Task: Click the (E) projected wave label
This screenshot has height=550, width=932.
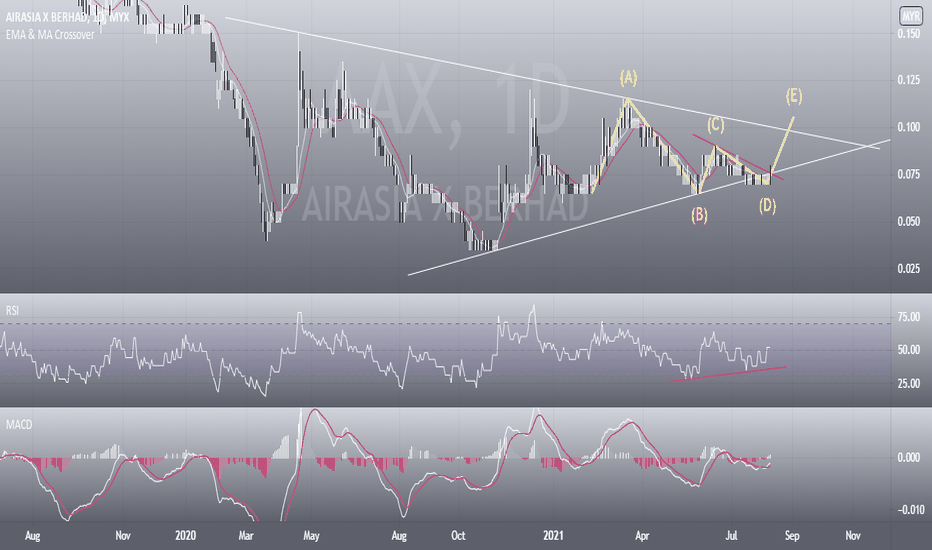Action: tap(794, 96)
